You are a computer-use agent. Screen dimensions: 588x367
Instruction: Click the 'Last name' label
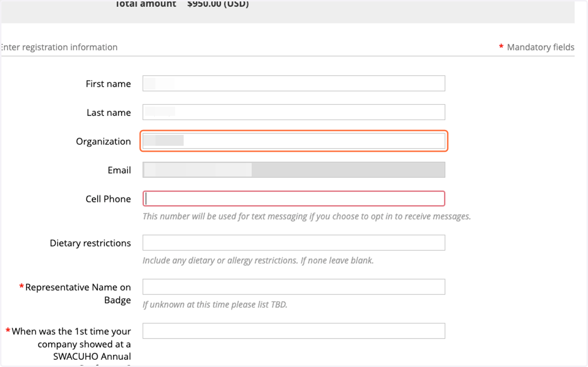[109, 113]
